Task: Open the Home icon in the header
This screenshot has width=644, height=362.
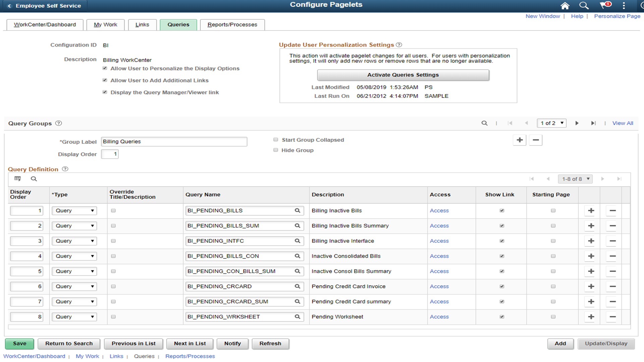Action: click(x=565, y=6)
